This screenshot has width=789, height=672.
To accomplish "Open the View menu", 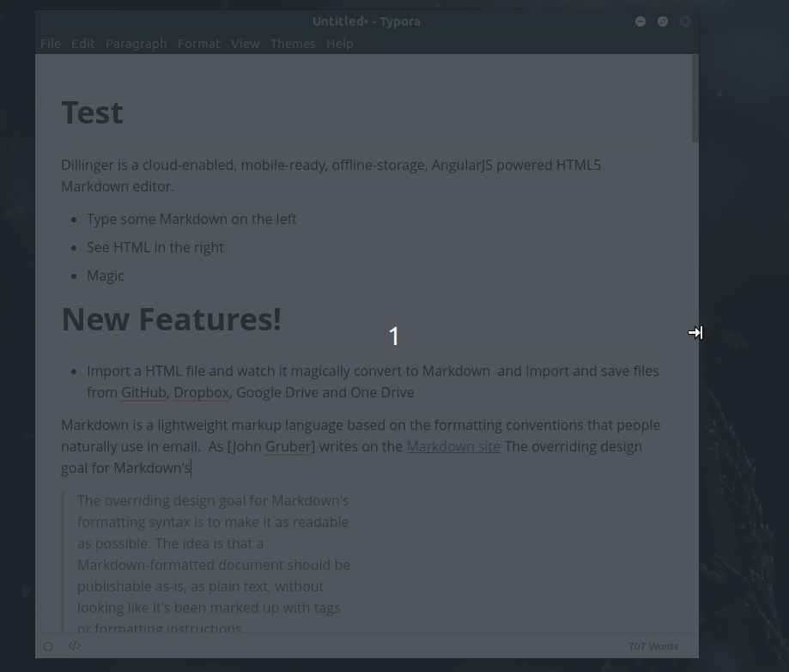I will [x=245, y=43].
